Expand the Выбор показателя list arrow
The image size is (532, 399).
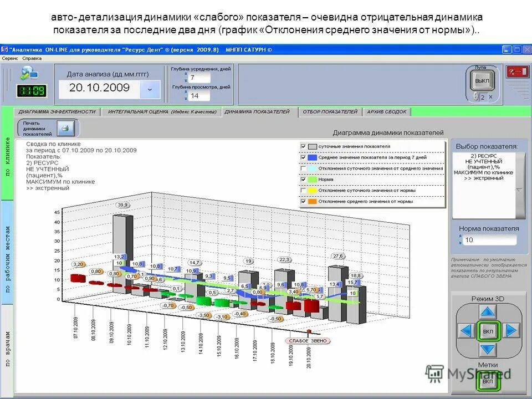point(520,190)
